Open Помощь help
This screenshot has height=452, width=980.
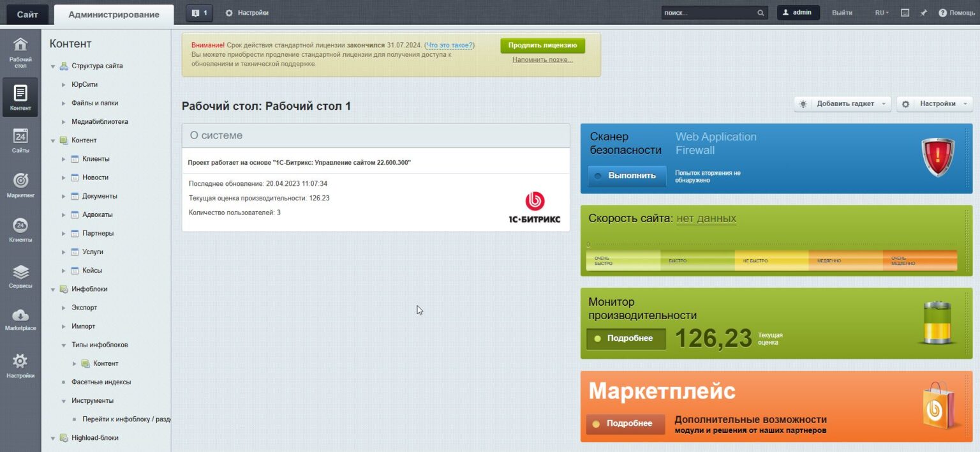tap(957, 13)
